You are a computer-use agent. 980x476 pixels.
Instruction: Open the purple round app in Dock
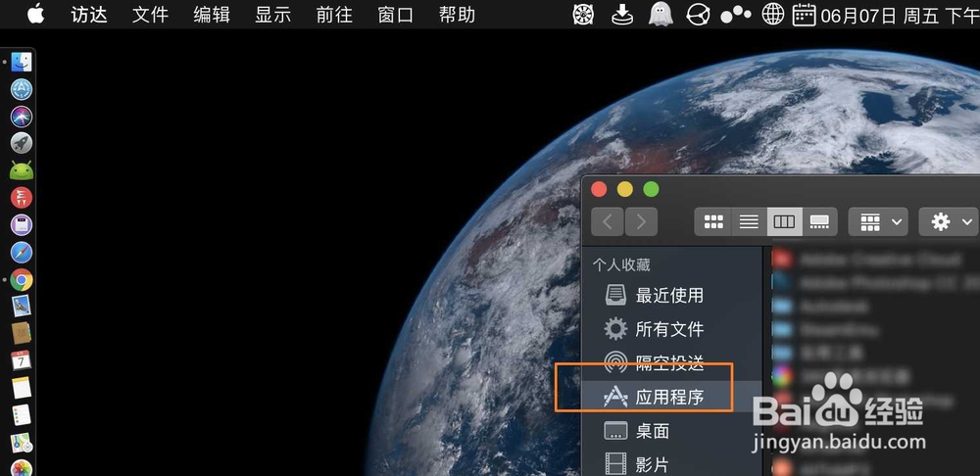click(x=22, y=225)
